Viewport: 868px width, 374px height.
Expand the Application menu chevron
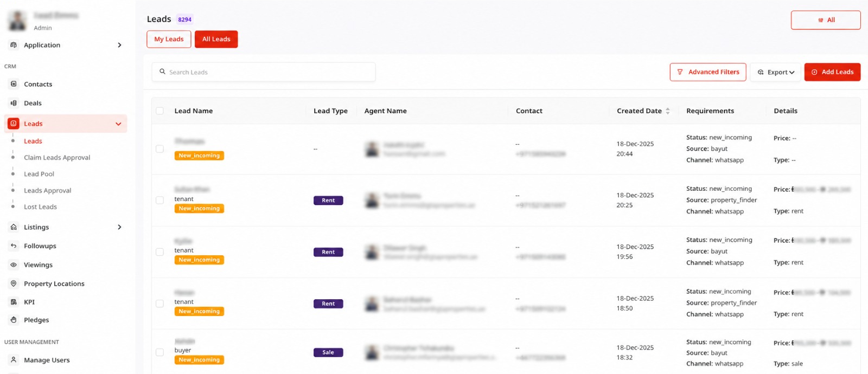pos(119,45)
